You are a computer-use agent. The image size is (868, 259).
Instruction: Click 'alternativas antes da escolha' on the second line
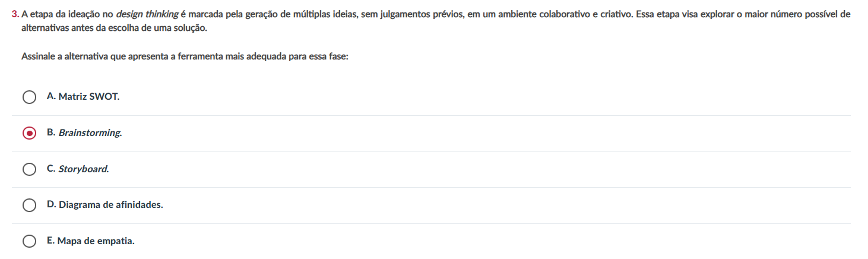[77, 28]
